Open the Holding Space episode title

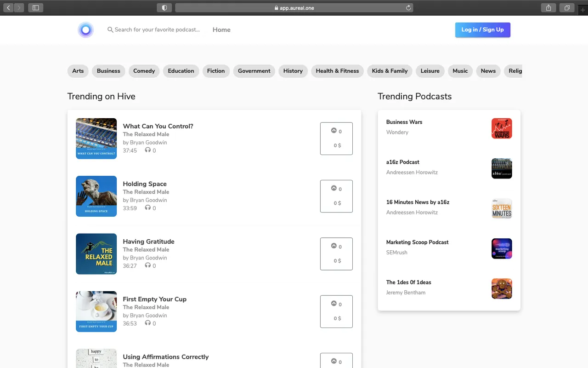point(145,184)
